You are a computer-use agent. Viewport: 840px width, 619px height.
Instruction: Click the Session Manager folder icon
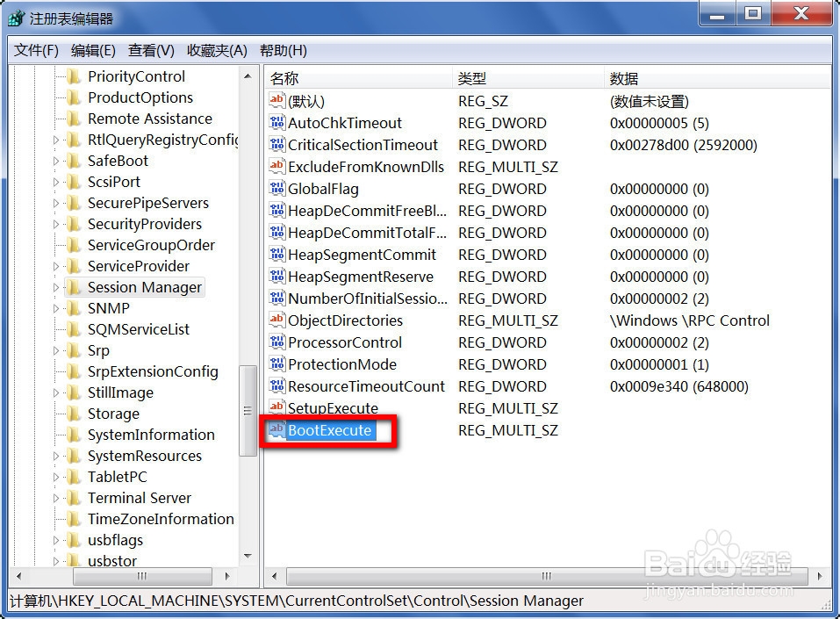tap(75, 287)
